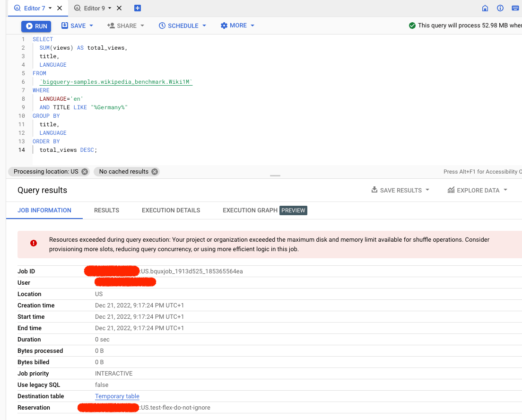522x420 pixels.
Task: Click the More gear icon in the toolbar
Action: (224, 26)
